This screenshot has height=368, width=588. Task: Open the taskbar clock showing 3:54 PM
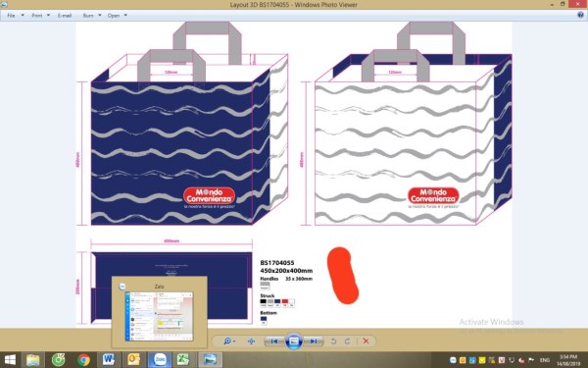coord(568,360)
